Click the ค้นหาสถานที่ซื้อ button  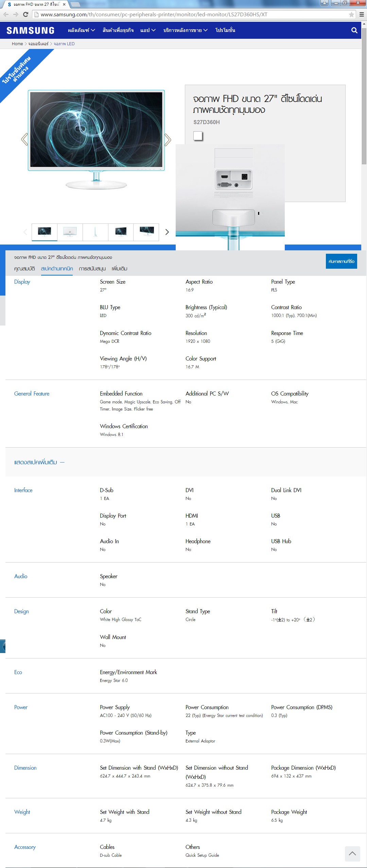coord(342,261)
